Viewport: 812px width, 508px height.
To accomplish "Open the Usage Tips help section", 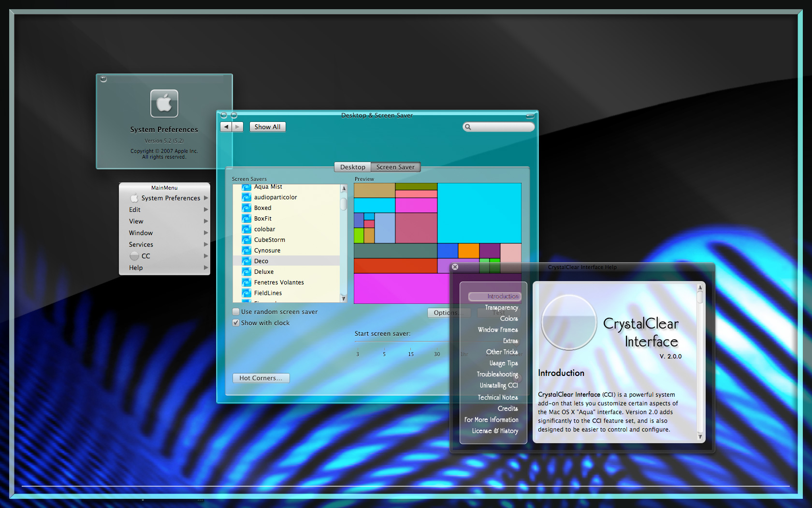I will coord(504,363).
